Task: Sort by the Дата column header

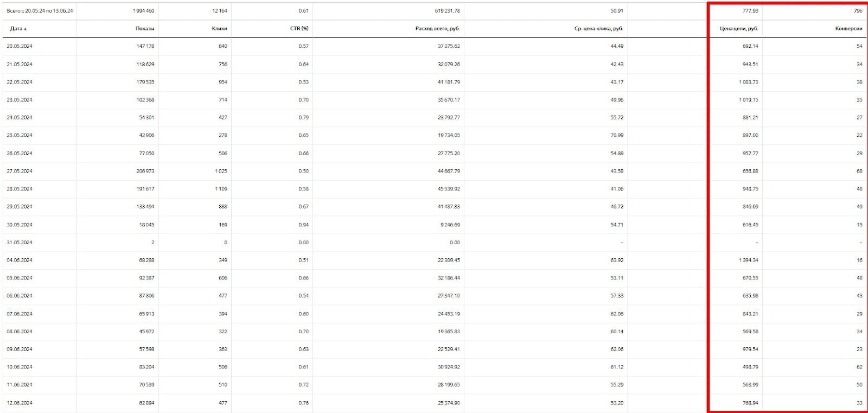Action: coord(18,29)
